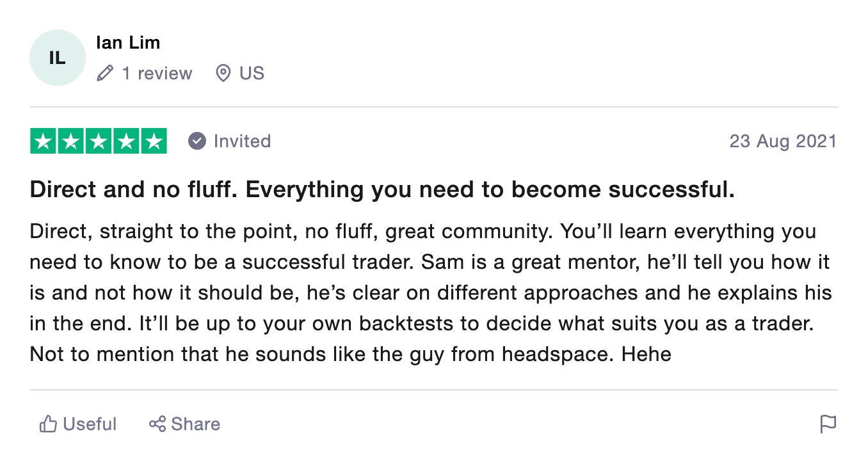Click the thumbs-up icon beside Useful
Image resolution: width=868 pixels, height=466 pixels.
click(48, 424)
